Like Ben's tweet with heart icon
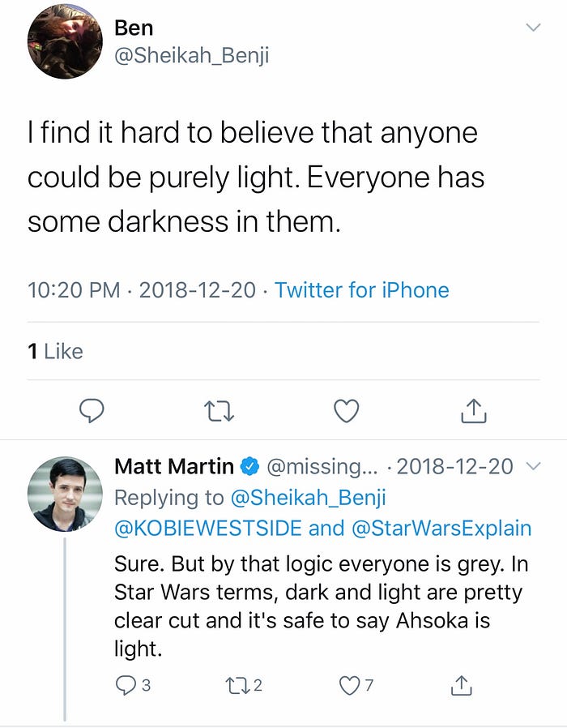This screenshot has height=728, width=567. click(347, 412)
